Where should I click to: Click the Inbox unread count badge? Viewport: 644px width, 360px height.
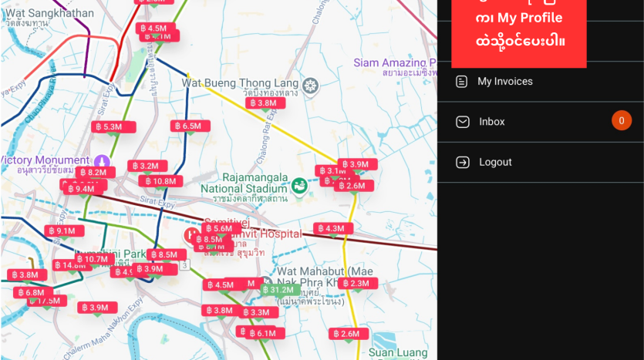point(621,121)
